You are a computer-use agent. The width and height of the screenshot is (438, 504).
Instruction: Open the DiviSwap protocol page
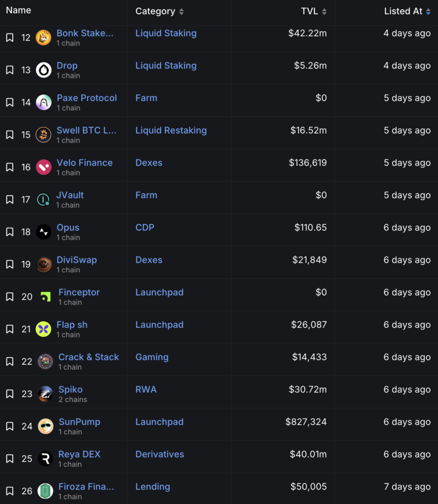coord(77,260)
